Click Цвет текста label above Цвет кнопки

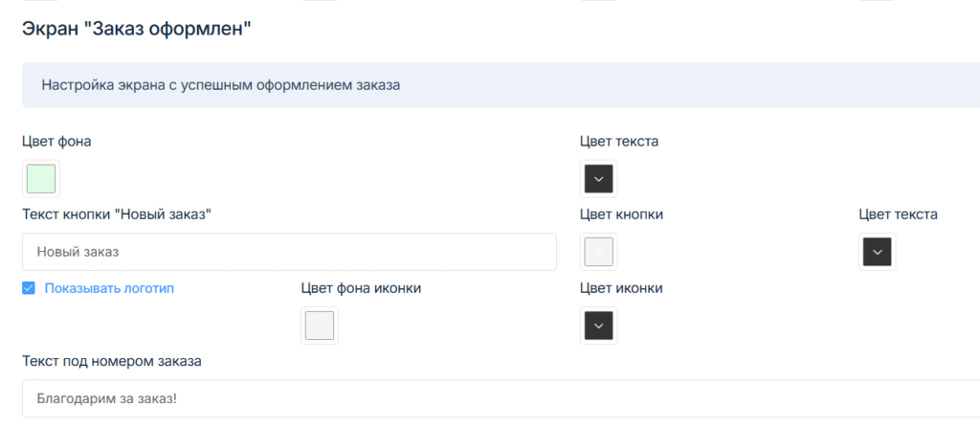click(618, 141)
